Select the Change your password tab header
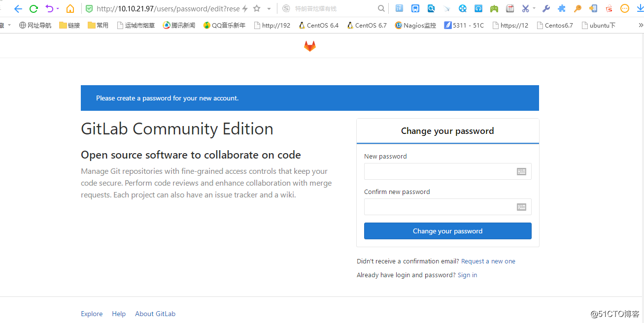 (447, 131)
